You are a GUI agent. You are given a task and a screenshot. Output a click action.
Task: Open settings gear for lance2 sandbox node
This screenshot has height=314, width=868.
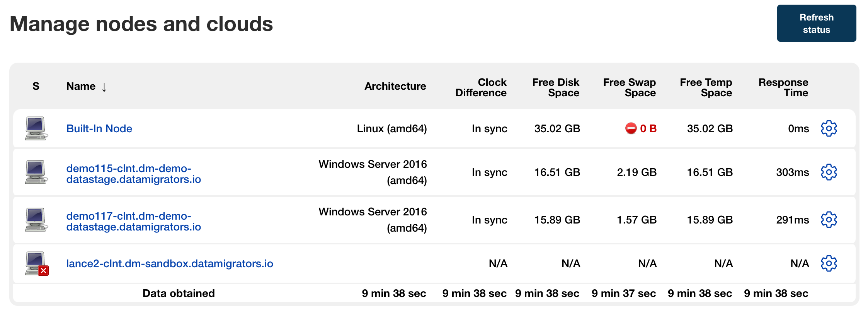(829, 263)
